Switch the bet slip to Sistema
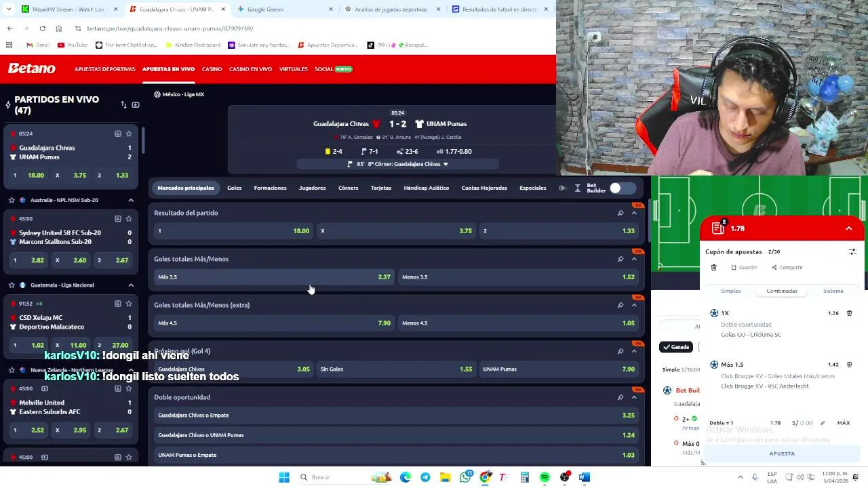Viewport: 868px width, 488px height. (833, 291)
